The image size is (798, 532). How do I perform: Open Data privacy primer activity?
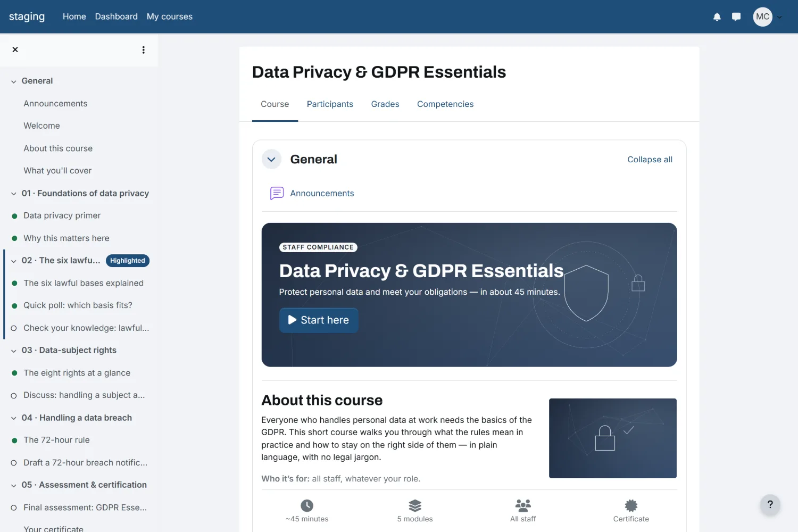coord(62,215)
